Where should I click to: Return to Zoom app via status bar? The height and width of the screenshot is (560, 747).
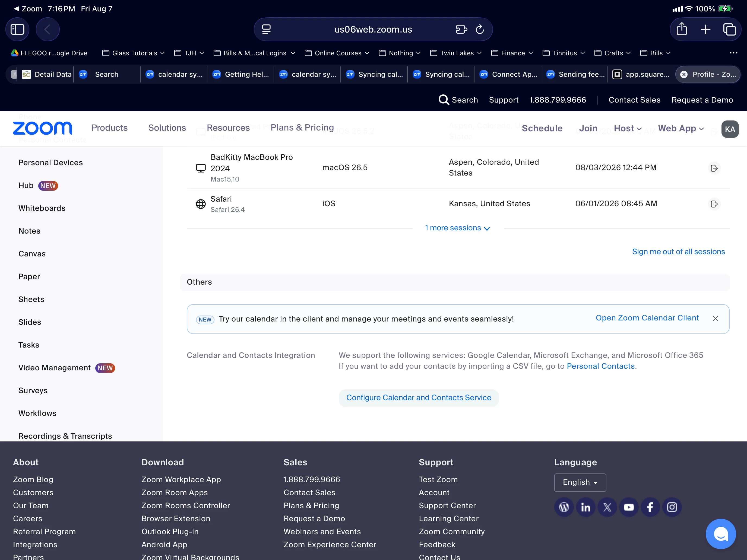tap(28, 9)
